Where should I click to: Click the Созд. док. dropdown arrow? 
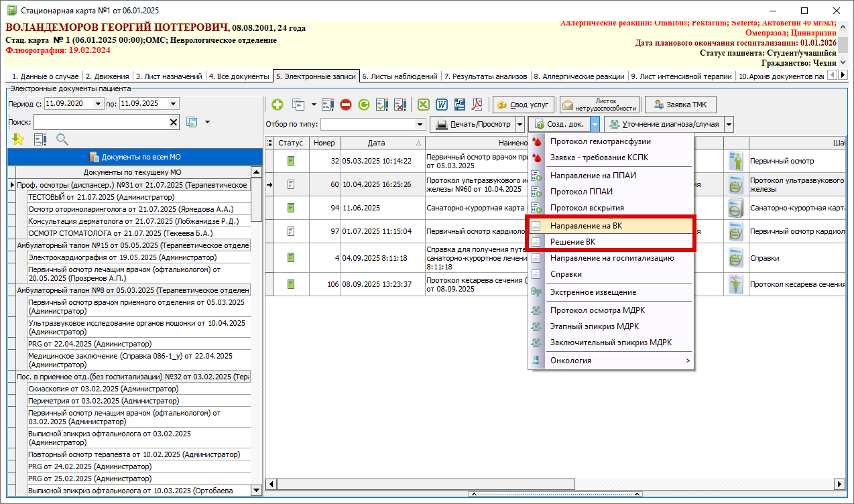click(595, 124)
